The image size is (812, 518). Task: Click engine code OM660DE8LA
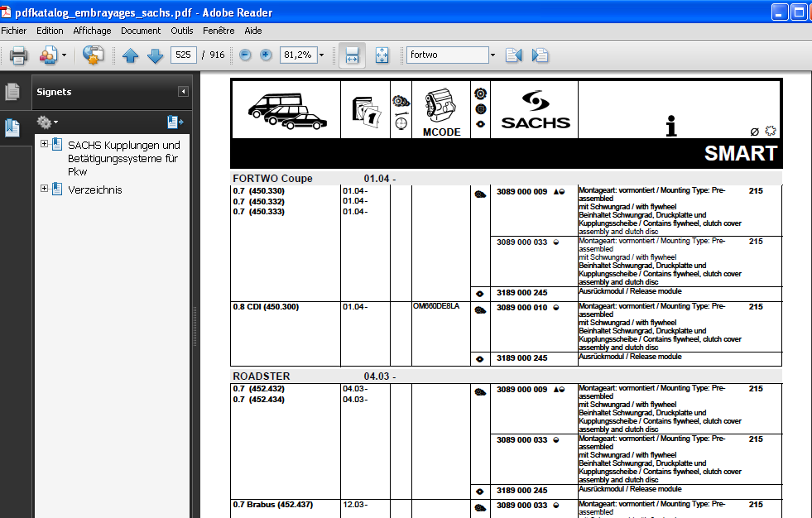click(x=436, y=306)
